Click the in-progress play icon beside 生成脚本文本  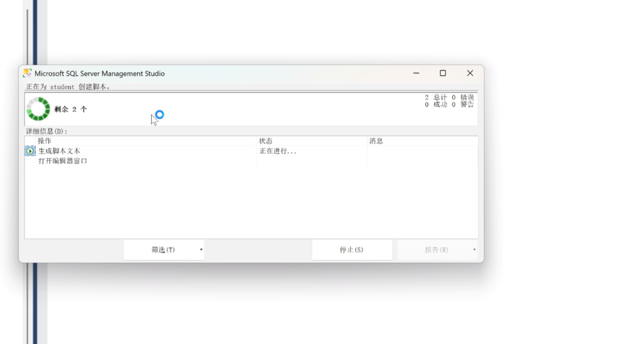pyautogui.click(x=30, y=151)
